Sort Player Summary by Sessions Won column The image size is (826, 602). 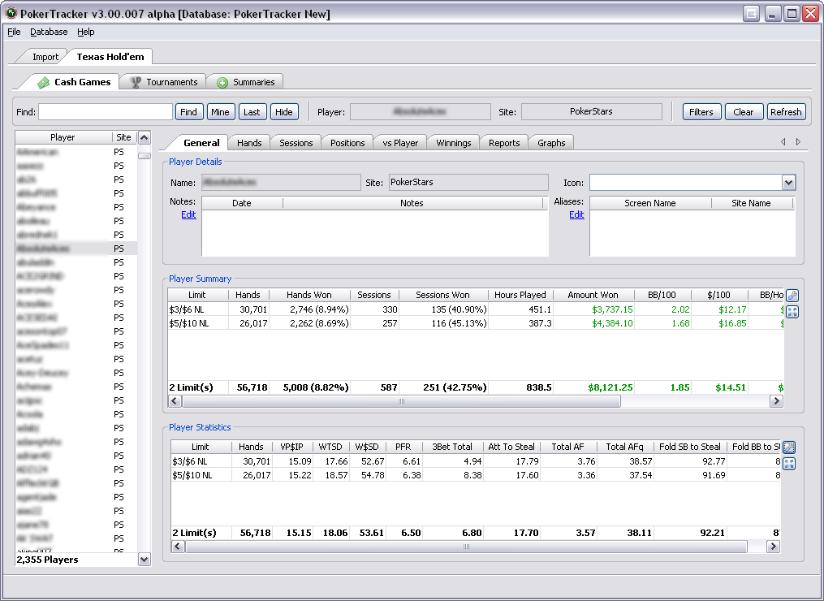442,295
